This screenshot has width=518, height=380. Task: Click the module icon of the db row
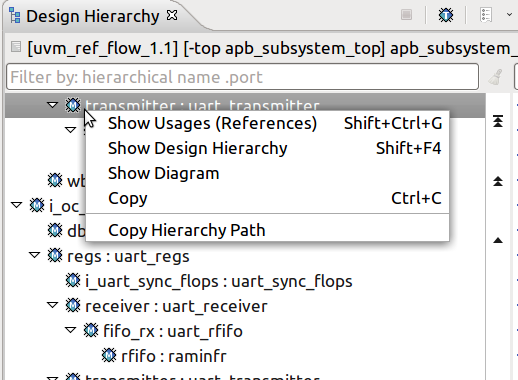55,230
